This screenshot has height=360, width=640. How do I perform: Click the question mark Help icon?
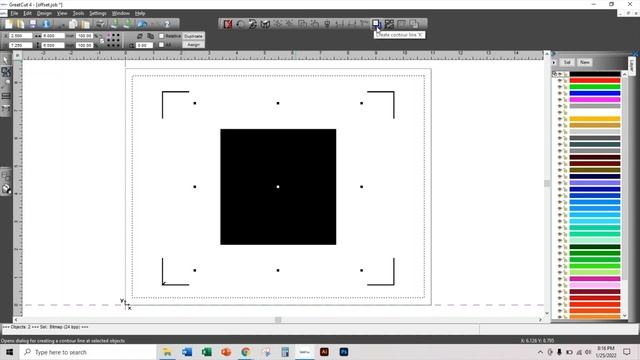click(167, 24)
